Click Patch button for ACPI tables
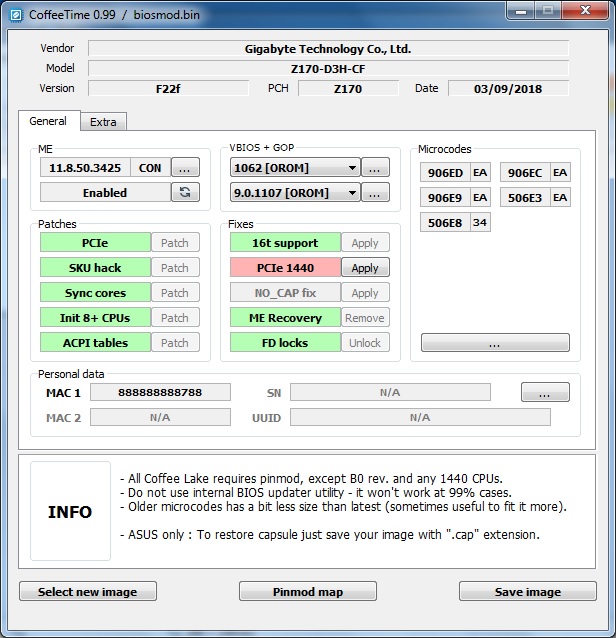The width and height of the screenshot is (616, 638). (x=175, y=343)
